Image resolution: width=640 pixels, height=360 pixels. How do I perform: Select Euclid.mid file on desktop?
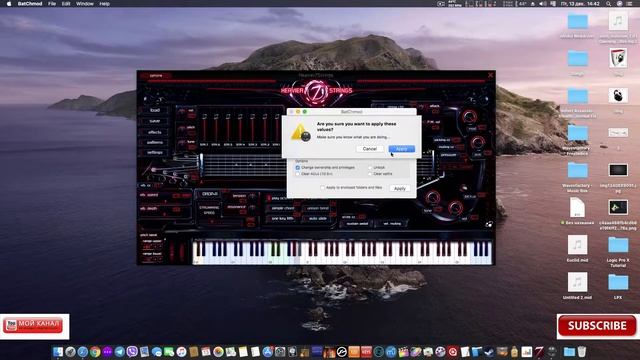coord(577,249)
